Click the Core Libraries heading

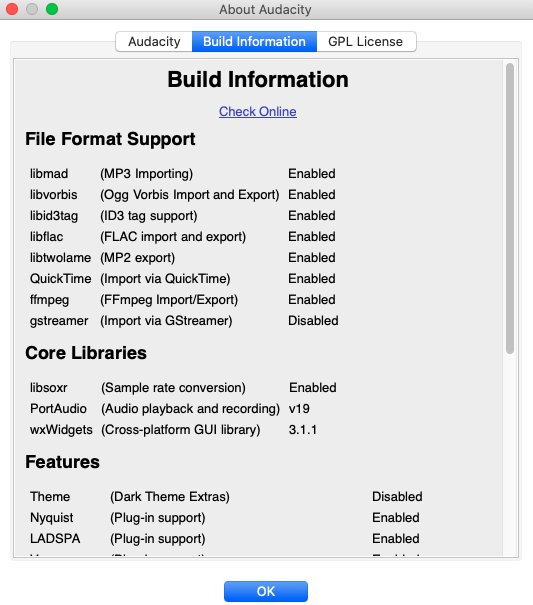tap(86, 353)
